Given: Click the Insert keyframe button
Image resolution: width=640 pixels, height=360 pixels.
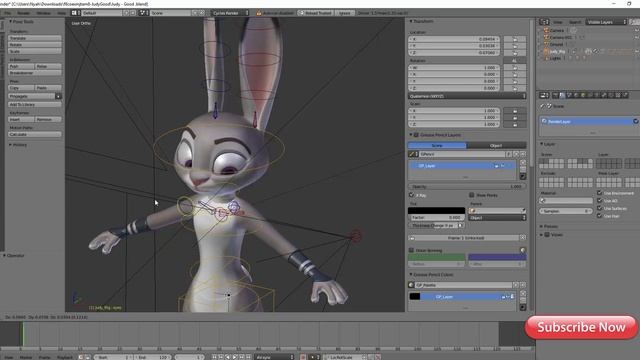Looking at the screenshot, I should pyautogui.click(x=21, y=119).
